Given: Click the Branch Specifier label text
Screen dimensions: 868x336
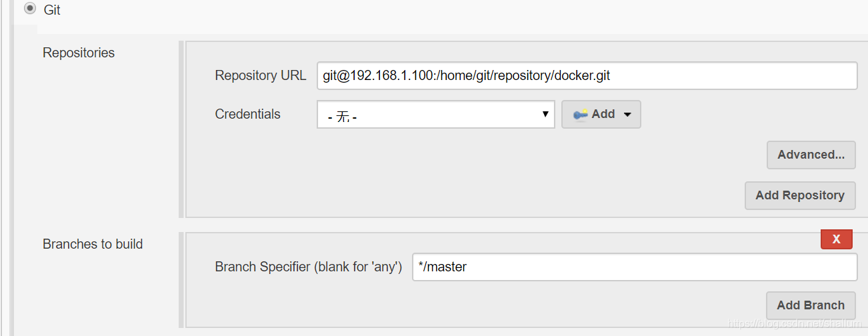Looking at the screenshot, I should tap(308, 267).
